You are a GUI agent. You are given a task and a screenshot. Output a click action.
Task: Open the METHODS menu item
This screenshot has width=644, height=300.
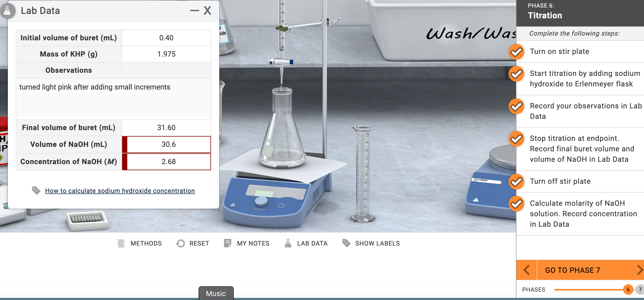[x=146, y=243]
